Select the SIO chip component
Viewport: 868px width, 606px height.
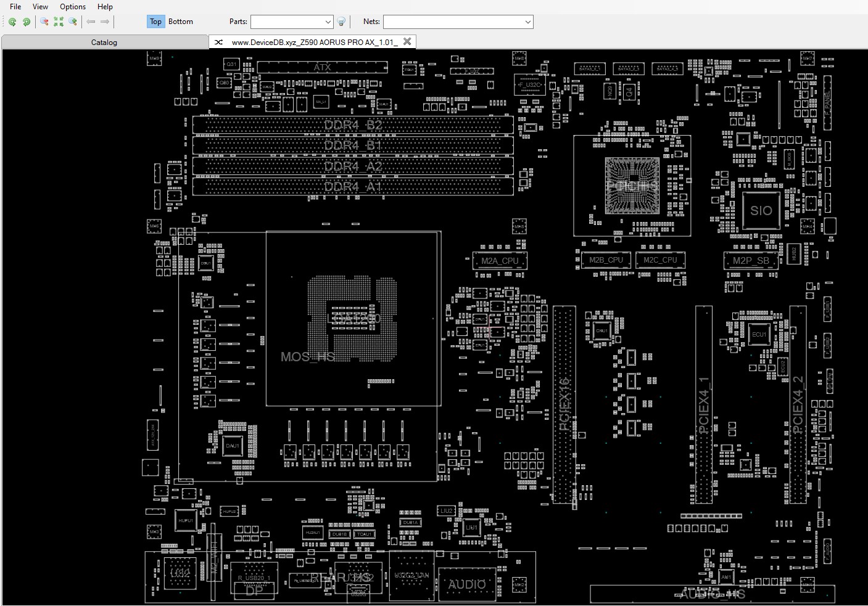[761, 210]
